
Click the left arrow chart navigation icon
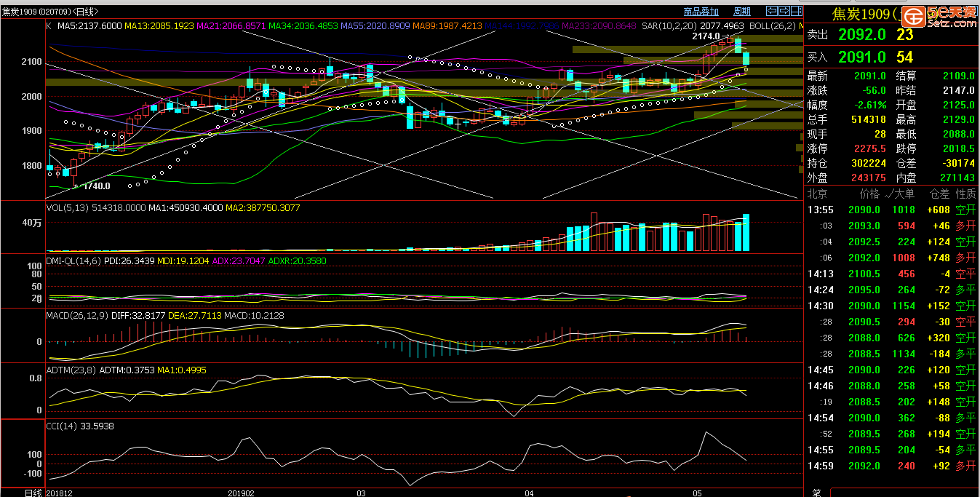point(773,11)
